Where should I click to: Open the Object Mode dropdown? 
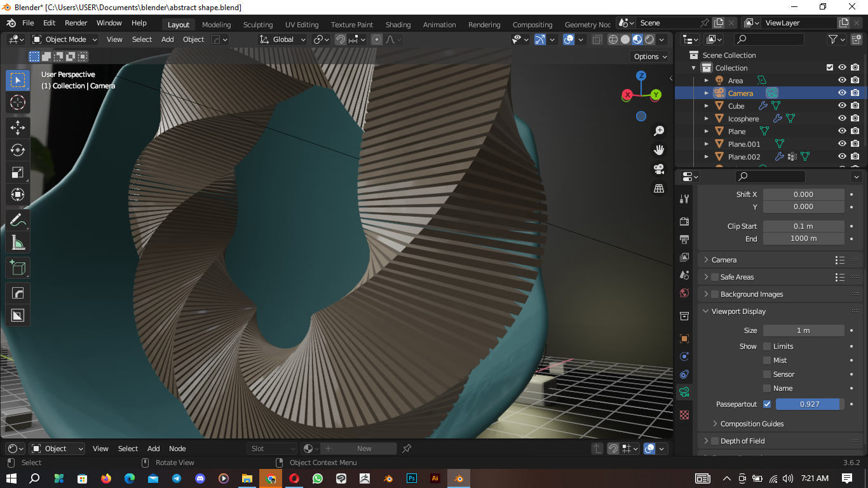(65, 39)
